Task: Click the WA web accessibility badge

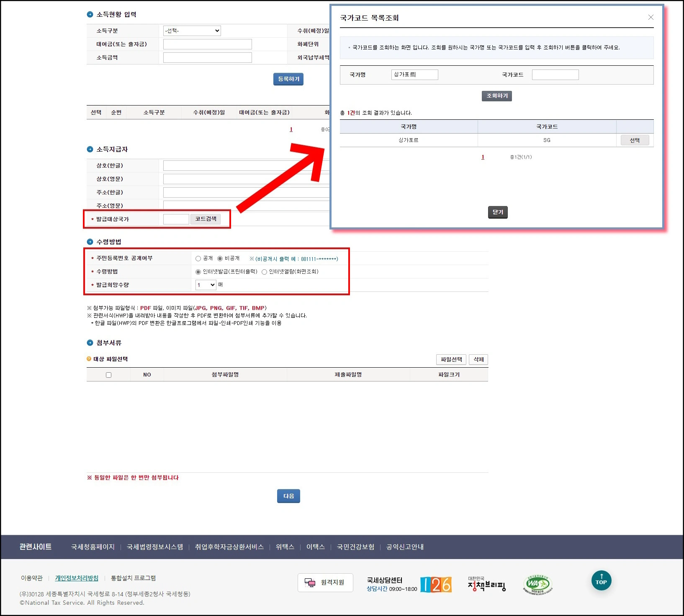Action: [538, 585]
